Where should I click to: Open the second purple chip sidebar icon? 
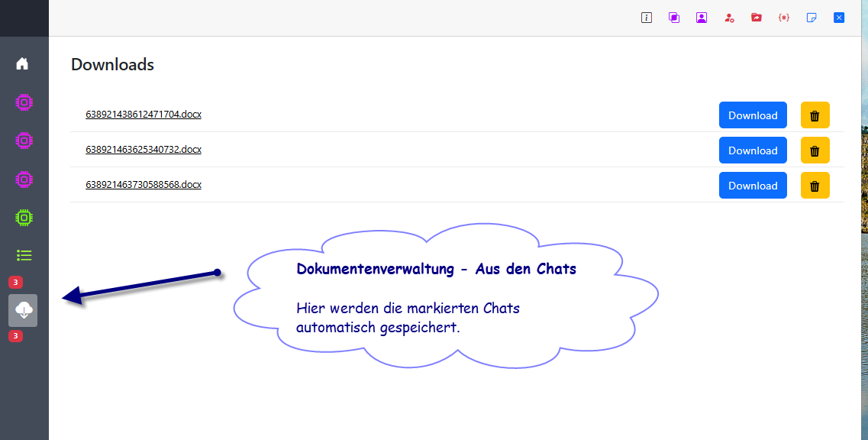[x=24, y=141]
